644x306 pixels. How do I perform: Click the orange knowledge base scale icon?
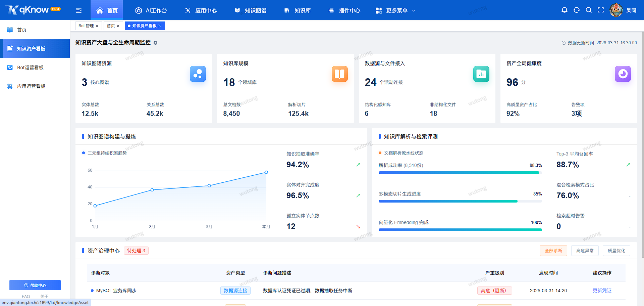[339, 74]
